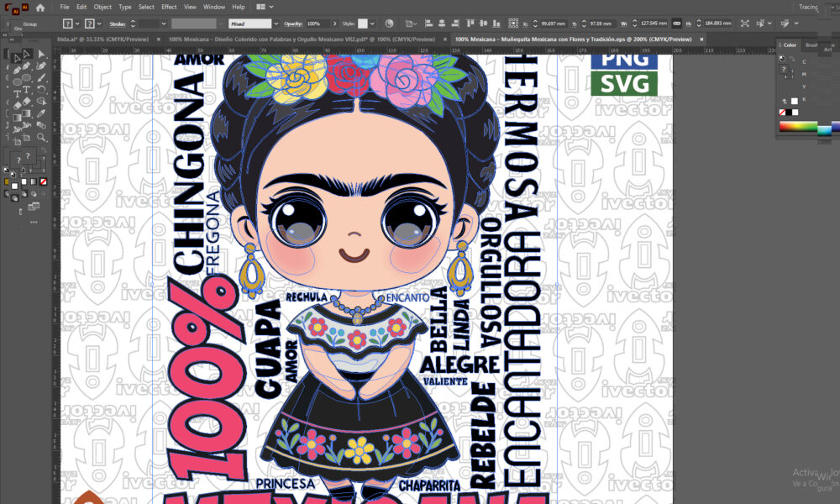Open the Stroke color dropdown
This screenshot has width=840, height=504.
[x=99, y=24]
